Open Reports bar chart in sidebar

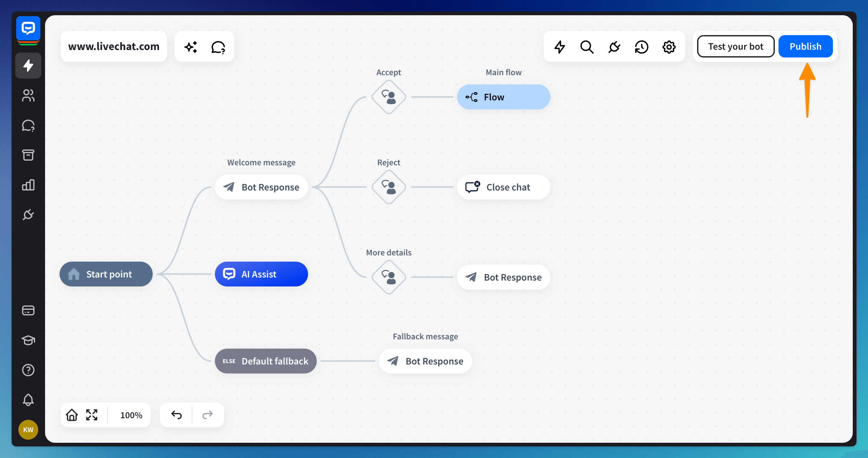[28, 185]
